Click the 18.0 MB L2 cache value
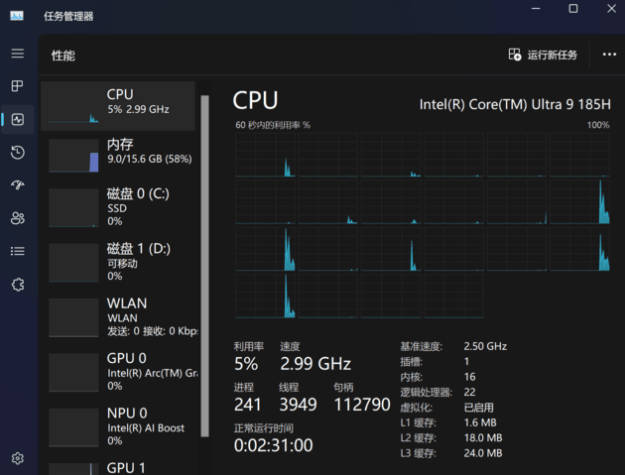The width and height of the screenshot is (625, 475). [x=483, y=438]
